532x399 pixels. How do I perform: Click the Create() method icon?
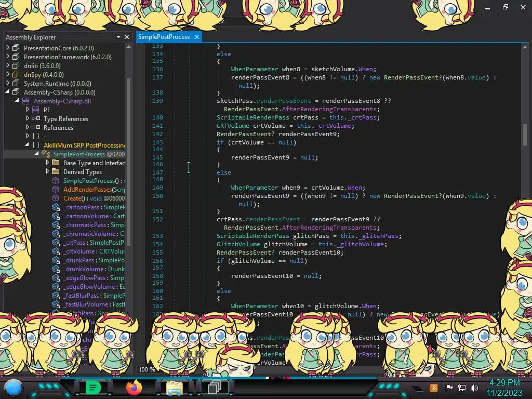coord(56,198)
